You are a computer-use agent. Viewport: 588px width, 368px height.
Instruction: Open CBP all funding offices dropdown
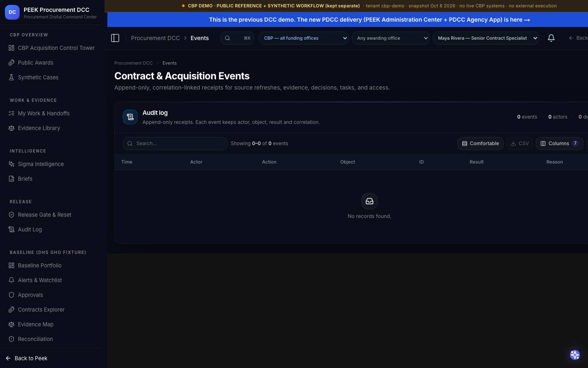click(304, 38)
